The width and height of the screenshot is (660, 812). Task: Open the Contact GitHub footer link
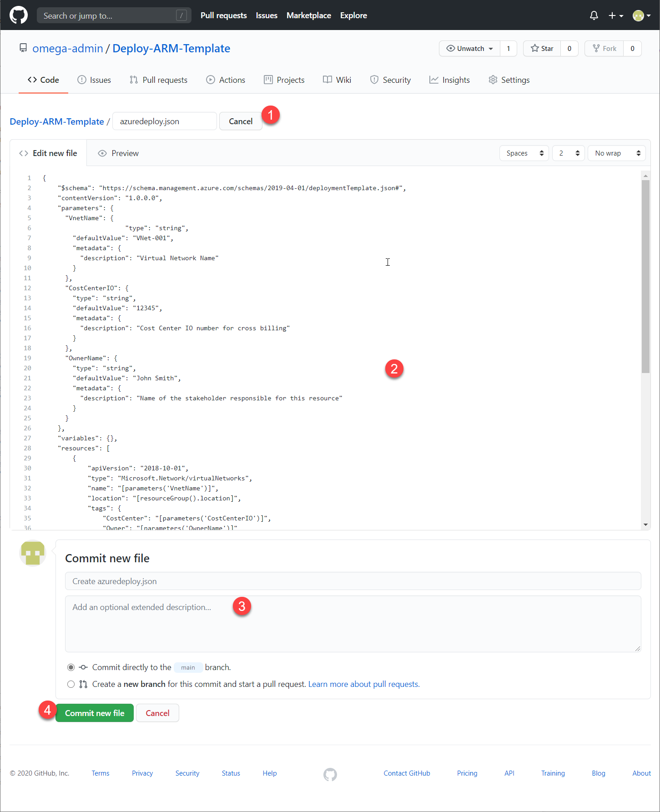[x=407, y=773]
